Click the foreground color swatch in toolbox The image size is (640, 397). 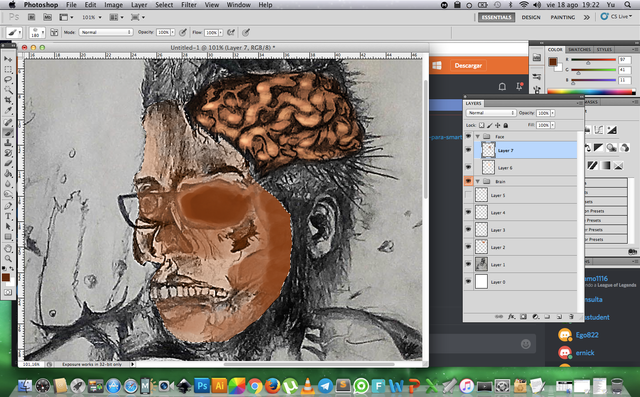click(6, 277)
